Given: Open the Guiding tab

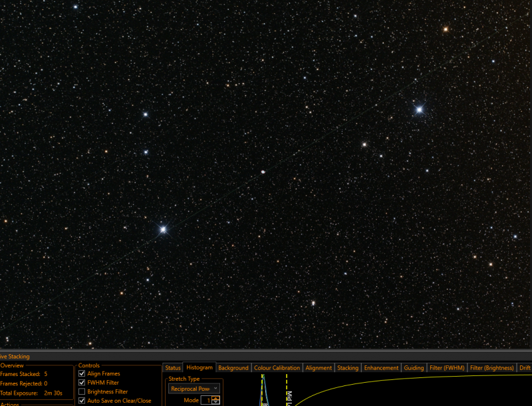Looking at the screenshot, I should 414,367.
